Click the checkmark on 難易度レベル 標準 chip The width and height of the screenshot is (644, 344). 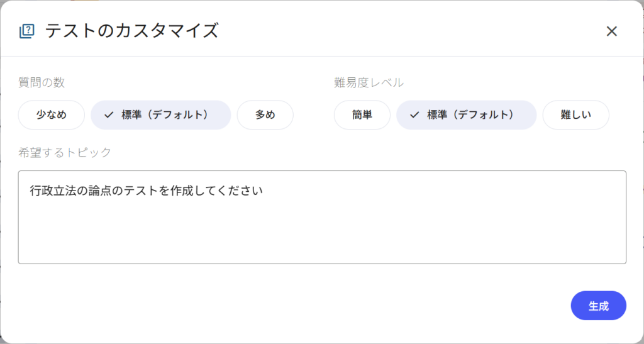(414, 115)
